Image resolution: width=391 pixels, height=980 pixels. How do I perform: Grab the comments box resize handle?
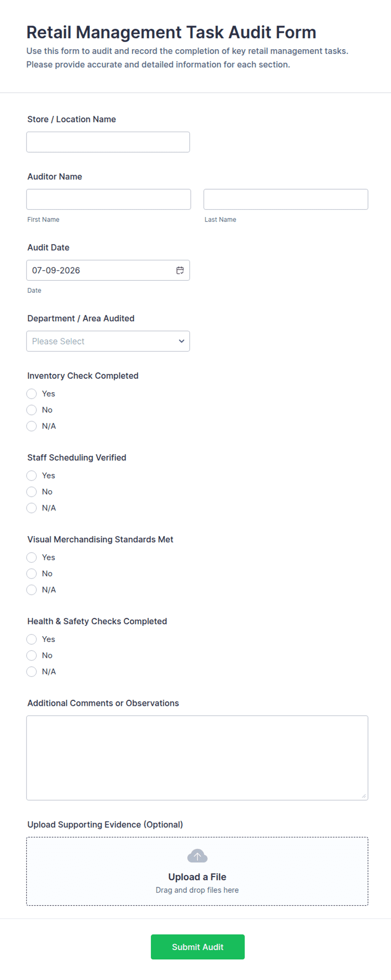point(364,796)
